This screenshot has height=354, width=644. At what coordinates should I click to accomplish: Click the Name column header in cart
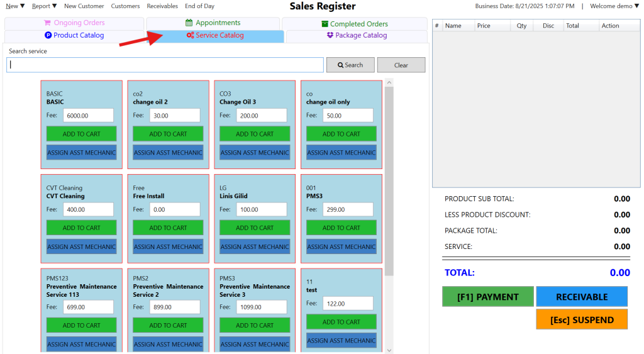click(458, 25)
